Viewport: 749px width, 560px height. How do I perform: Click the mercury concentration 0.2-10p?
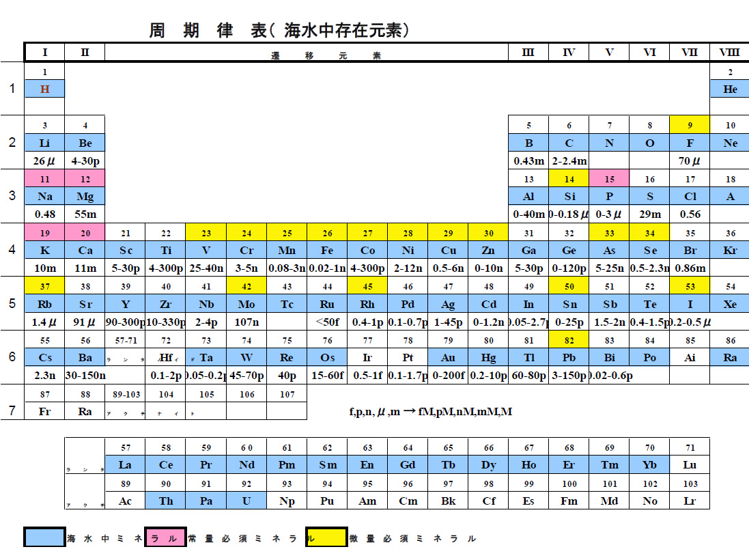[x=488, y=376]
